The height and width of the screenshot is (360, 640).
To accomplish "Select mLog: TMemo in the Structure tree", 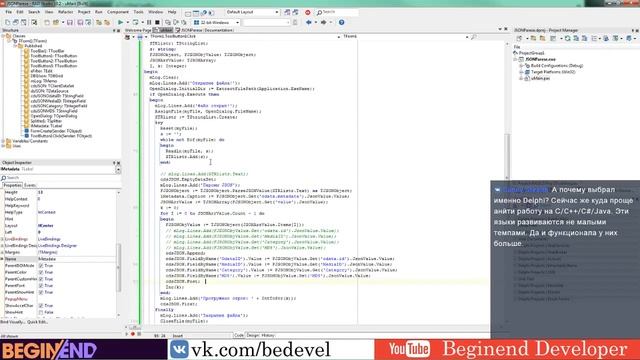I will (44, 81).
